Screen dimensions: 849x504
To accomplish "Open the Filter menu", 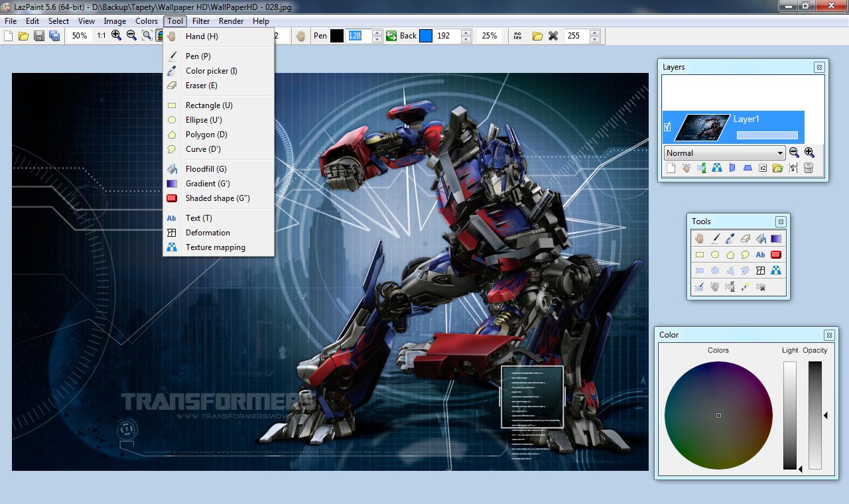I will click(201, 21).
